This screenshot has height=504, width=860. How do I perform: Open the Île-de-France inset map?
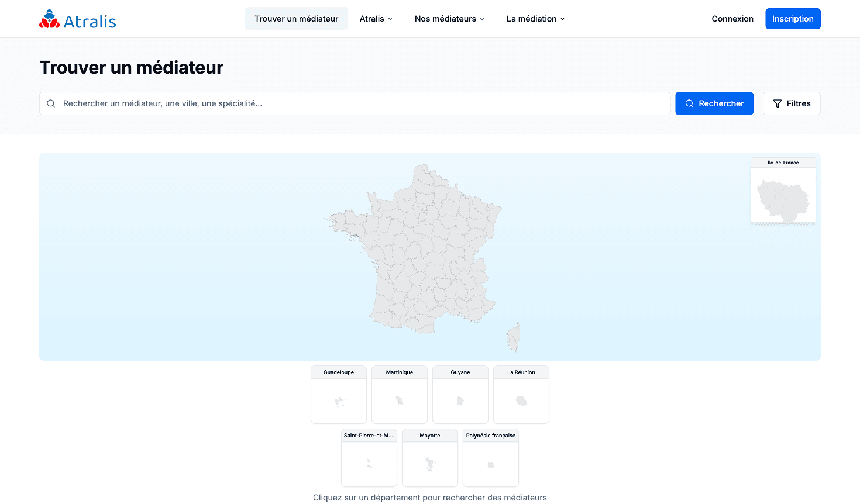pos(783,190)
